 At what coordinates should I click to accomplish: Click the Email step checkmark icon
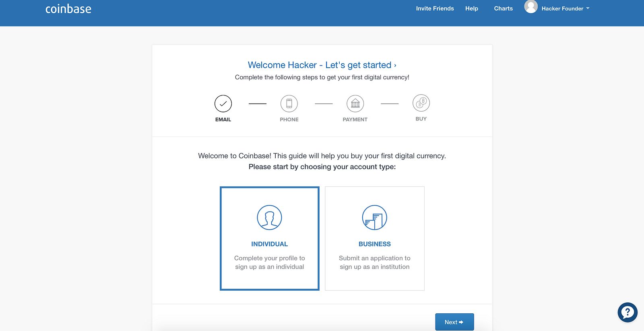223,103
